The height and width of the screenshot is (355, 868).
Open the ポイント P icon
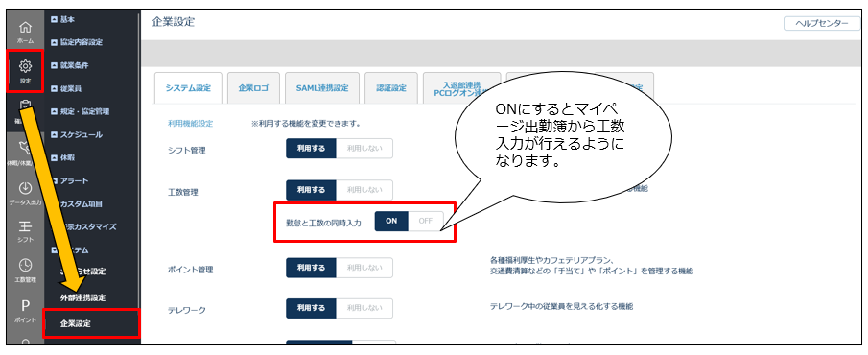pyautogui.click(x=25, y=311)
